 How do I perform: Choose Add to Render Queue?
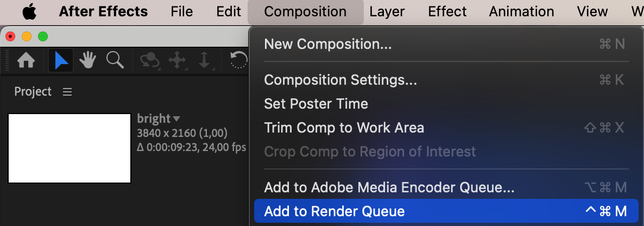[x=334, y=211]
